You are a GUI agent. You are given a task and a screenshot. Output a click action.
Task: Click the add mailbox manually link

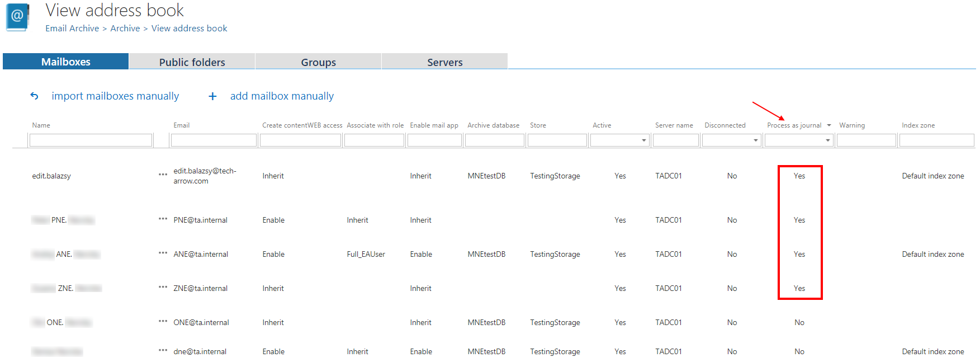[x=282, y=96]
